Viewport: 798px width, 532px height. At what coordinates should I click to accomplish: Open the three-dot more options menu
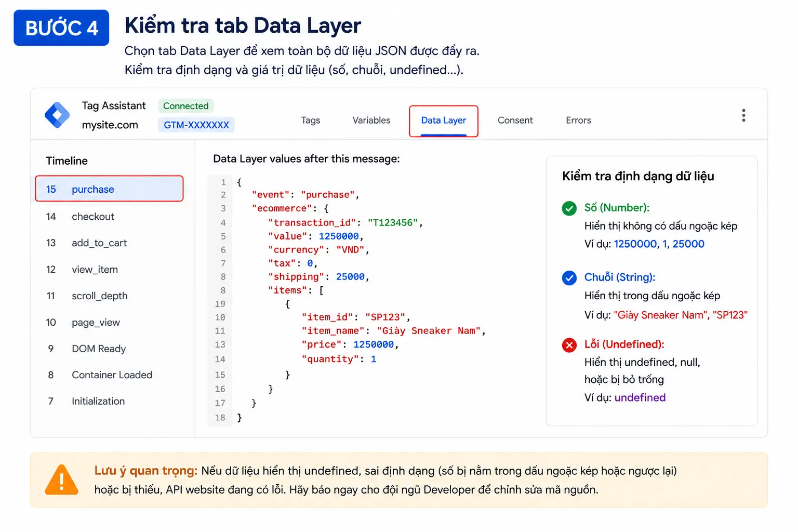click(x=743, y=115)
